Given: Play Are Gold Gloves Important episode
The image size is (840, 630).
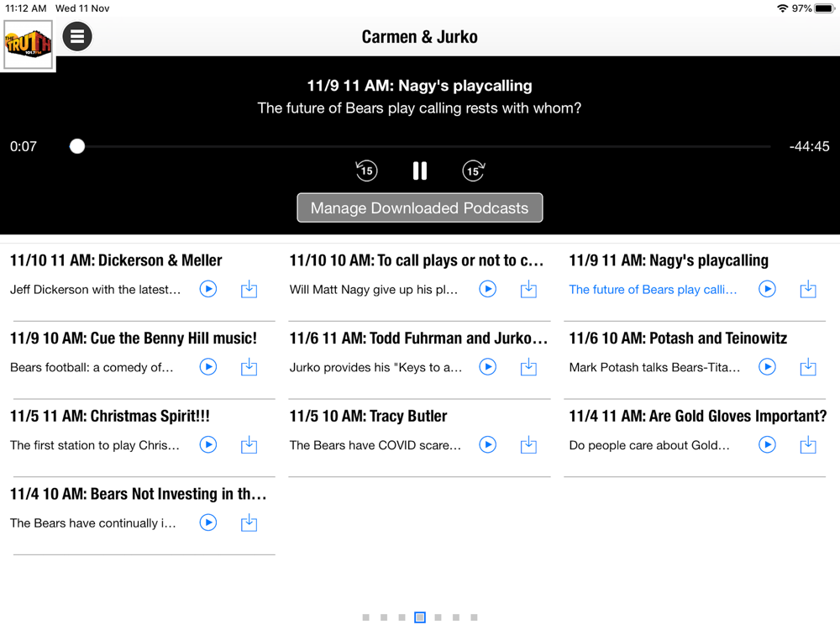Looking at the screenshot, I should tap(767, 444).
